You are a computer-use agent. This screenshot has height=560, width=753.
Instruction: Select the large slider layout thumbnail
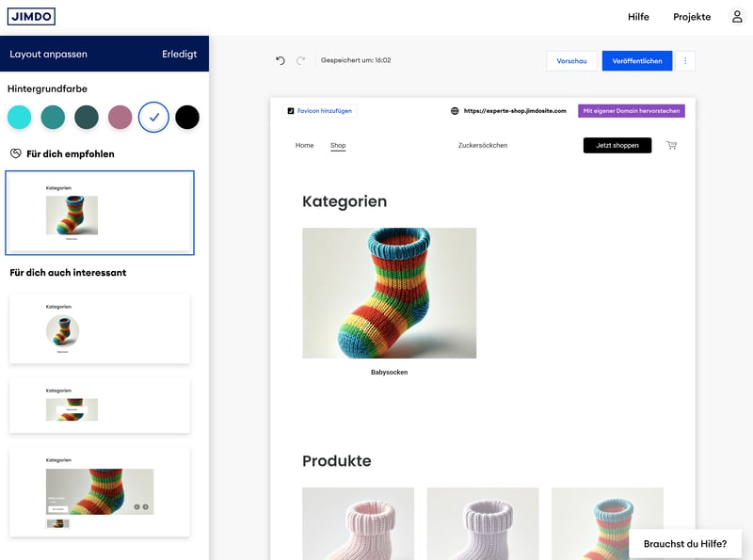click(100, 492)
